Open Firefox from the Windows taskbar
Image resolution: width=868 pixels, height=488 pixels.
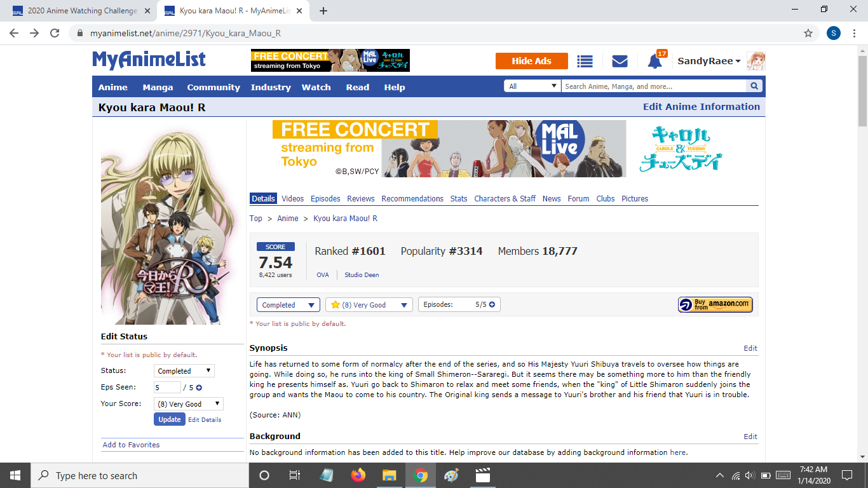358,475
